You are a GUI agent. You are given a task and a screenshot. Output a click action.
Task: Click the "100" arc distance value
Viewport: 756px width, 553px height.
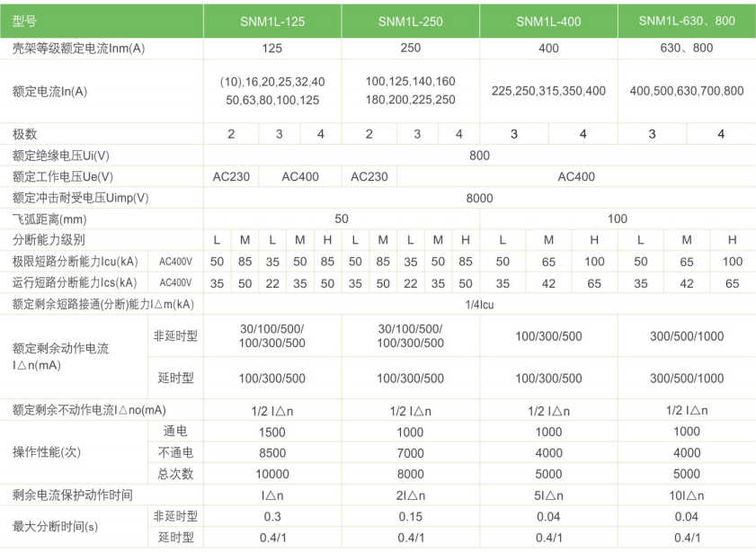(618, 219)
